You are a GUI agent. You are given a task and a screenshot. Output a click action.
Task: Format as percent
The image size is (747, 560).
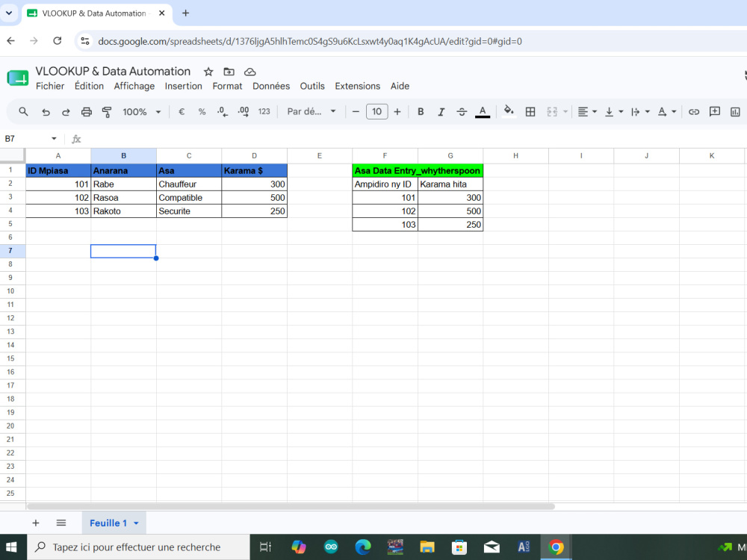[202, 112]
